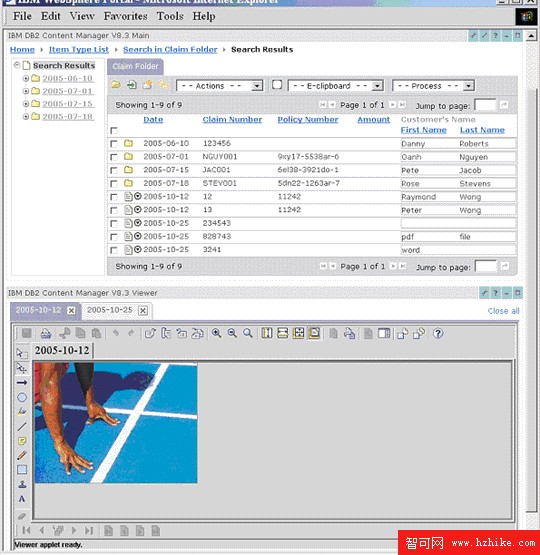Click the Home breadcrumb link
The height and width of the screenshot is (555, 540).
click(x=22, y=50)
